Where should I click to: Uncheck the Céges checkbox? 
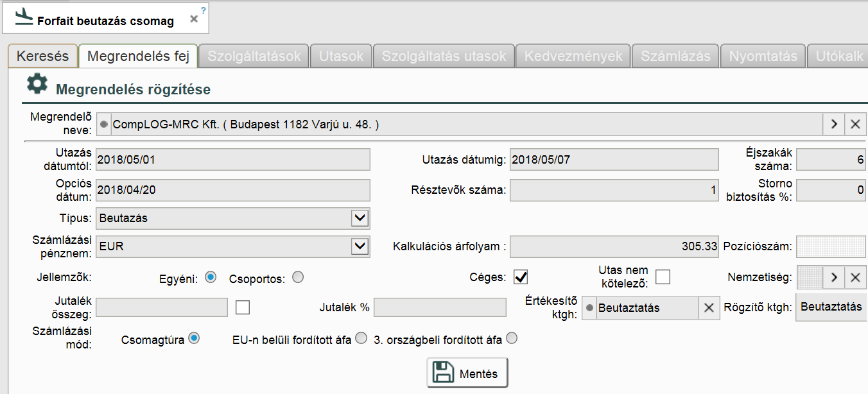point(521,277)
